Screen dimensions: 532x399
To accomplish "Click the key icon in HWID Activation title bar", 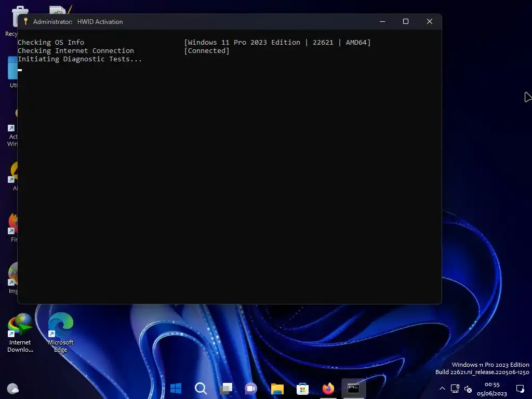I will point(25,21).
